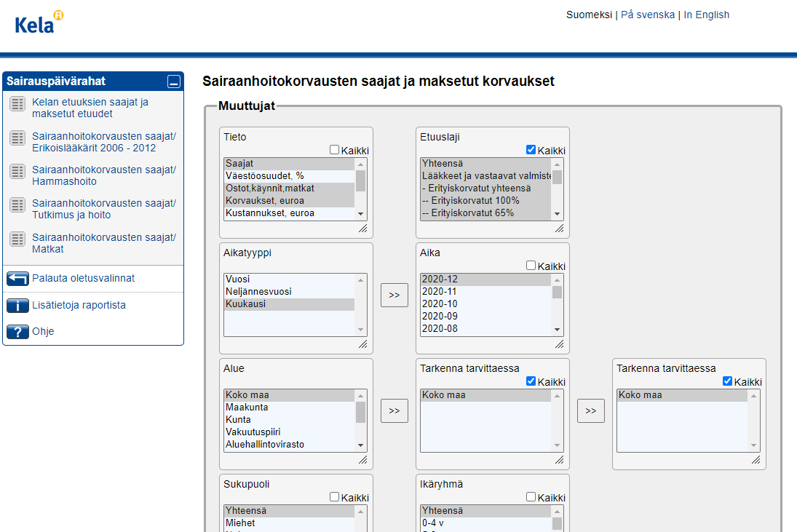
Task: Click the >> button between Aikatyyppi and Aika
Action: (394, 295)
